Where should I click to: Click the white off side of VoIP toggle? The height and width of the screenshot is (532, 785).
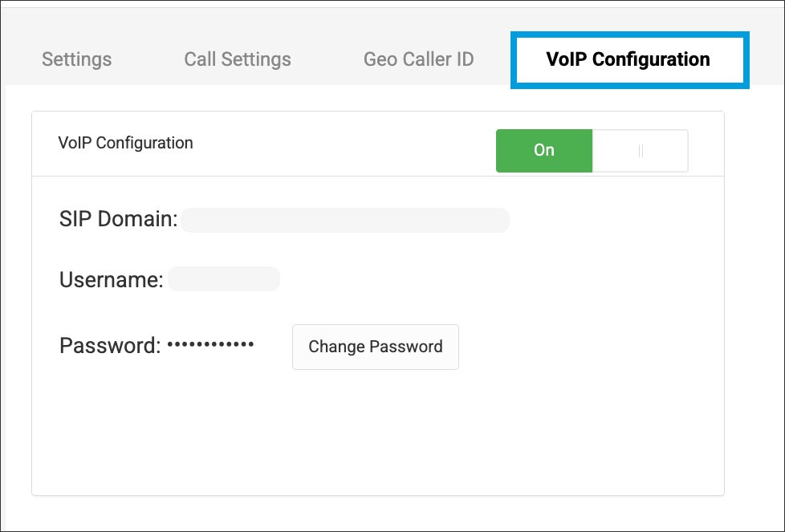[660, 151]
